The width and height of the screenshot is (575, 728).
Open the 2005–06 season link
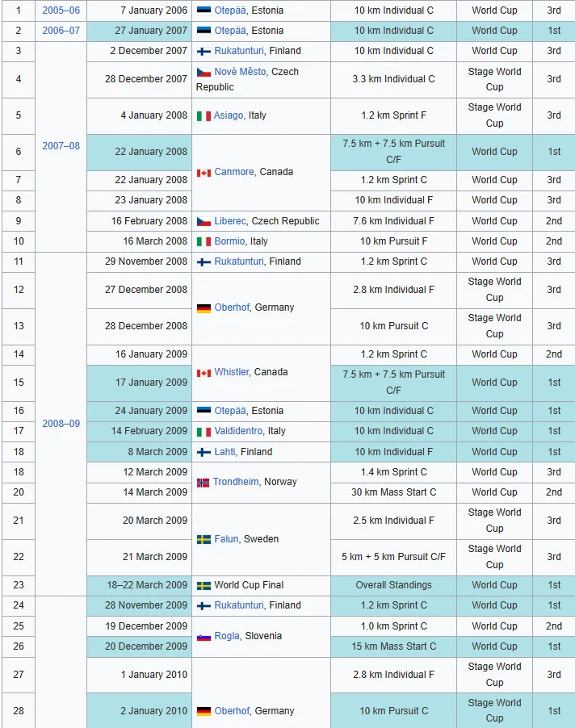coord(61,10)
